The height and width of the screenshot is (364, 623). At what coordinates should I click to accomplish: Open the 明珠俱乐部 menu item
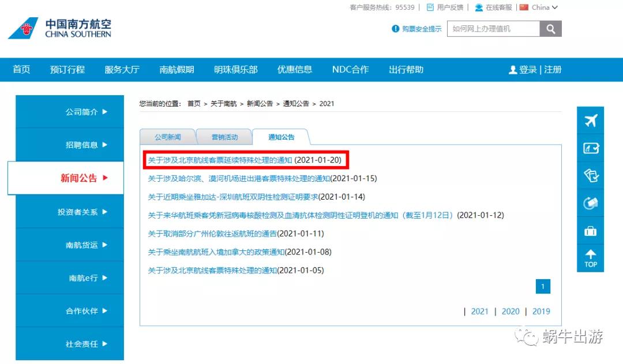237,69
